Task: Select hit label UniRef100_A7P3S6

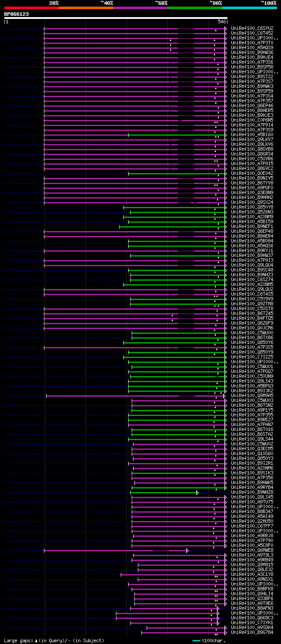Action: click(x=252, y=62)
